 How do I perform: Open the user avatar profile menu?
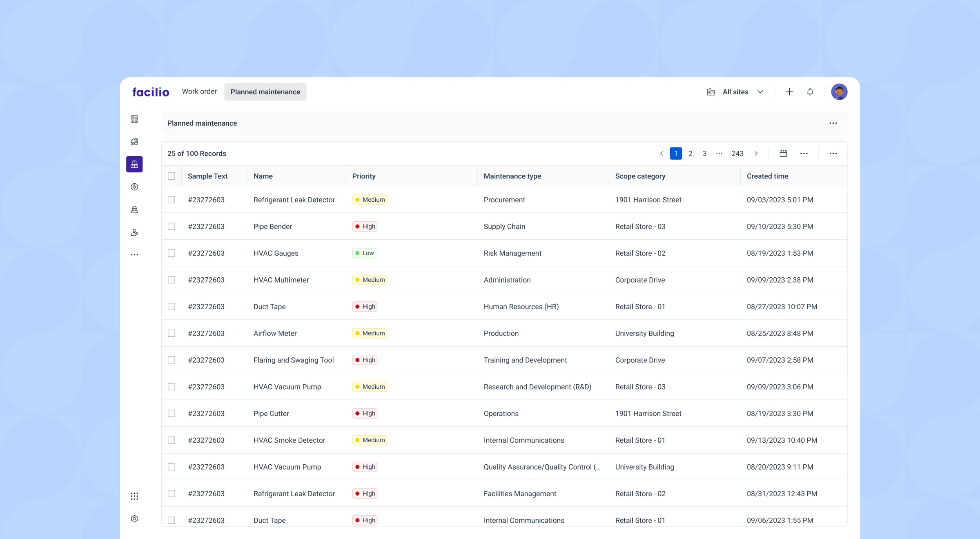(x=839, y=92)
